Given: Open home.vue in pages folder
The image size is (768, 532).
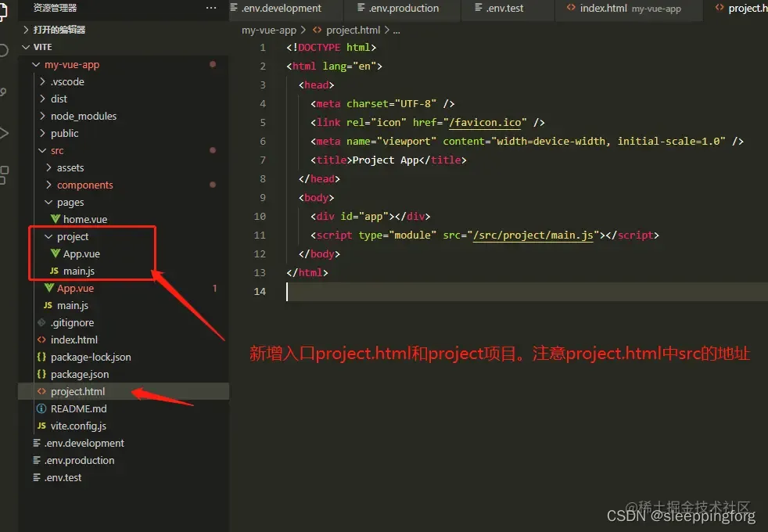Looking at the screenshot, I should point(84,219).
